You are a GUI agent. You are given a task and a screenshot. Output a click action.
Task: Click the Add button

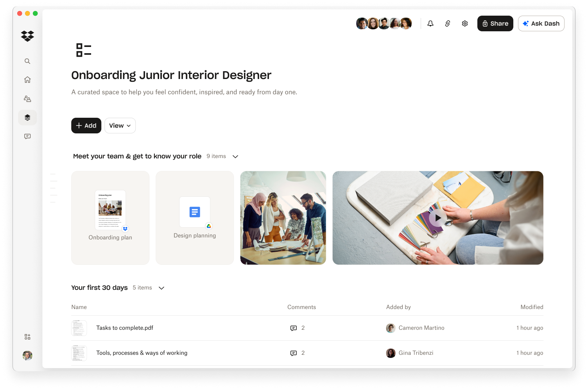click(86, 126)
